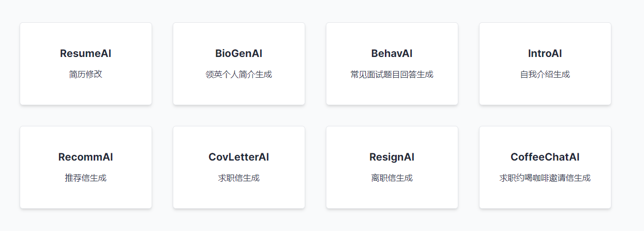Click the 求职约喝咖啡邀请信生成 subtitle

(545, 178)
